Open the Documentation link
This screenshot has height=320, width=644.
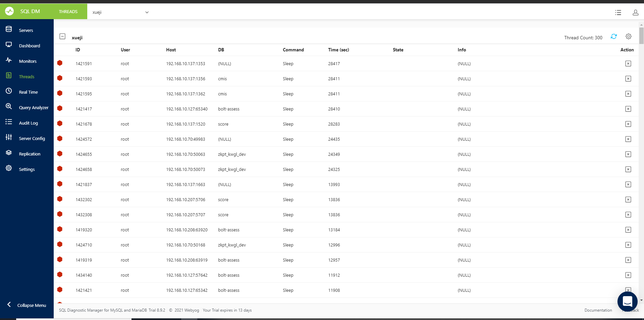point(598,310)
